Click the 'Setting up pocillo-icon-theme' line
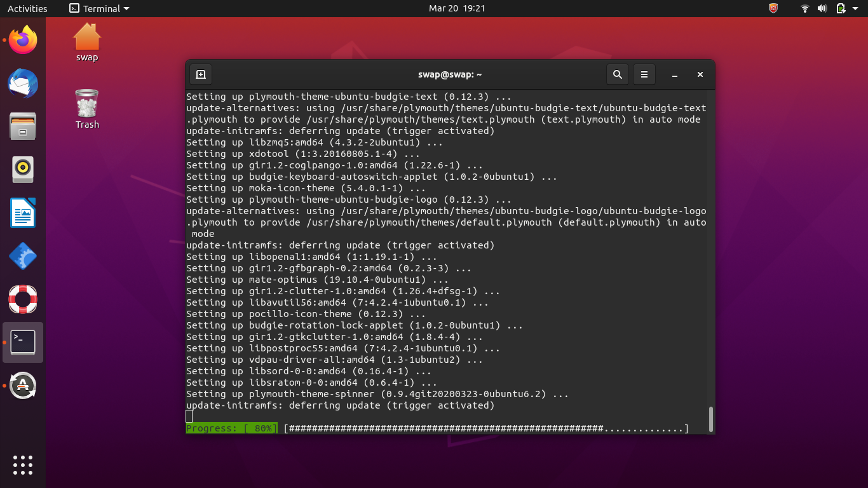This screenshot has height=488, width=868. tap(306, 314)
